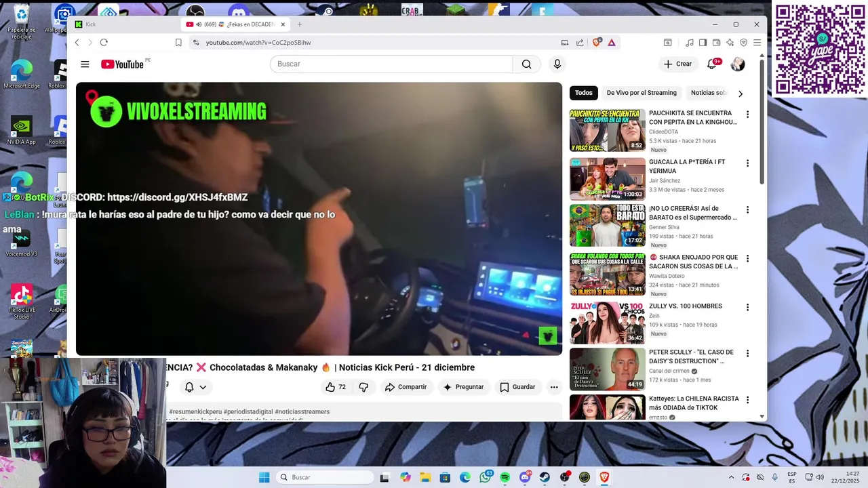Click the share icon in address bar

[580, 42]
